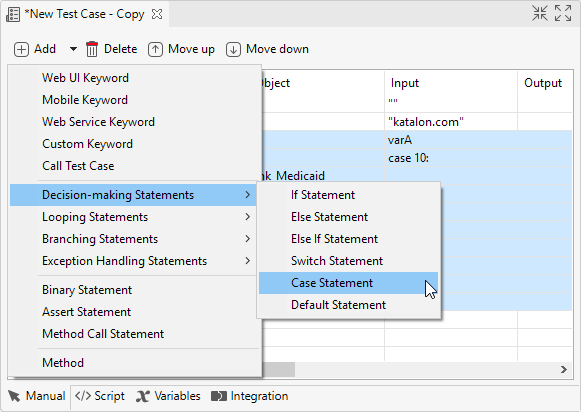This screenshot has height=412, width=581.
Task: Click the "case 10:" input cell
Action: 451,158
